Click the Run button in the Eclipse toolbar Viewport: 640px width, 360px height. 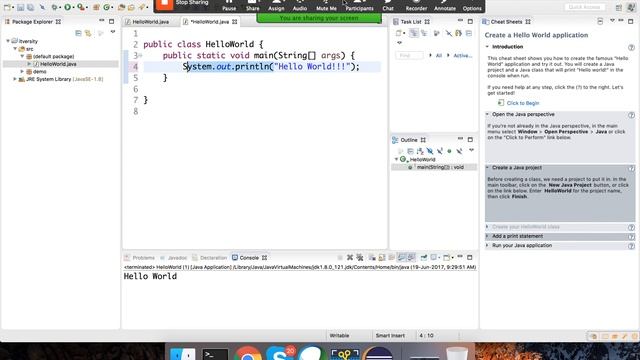click(x=67, y=7)
